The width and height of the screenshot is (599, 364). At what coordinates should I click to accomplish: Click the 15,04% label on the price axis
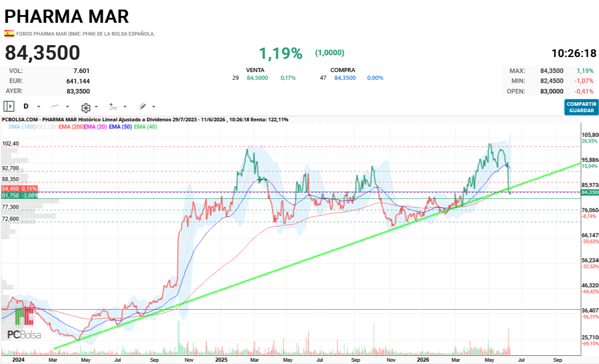click(589, 166)
